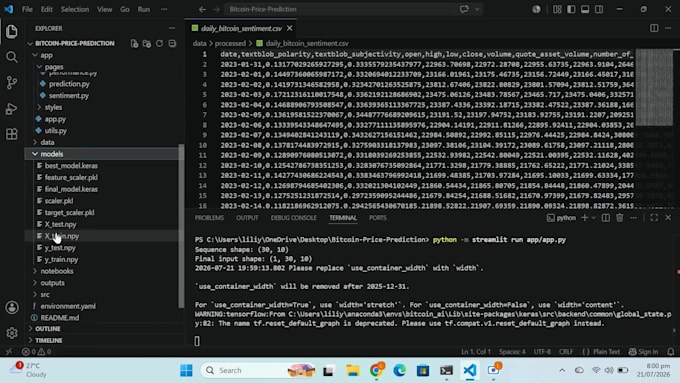Image resolution: width=680 pixels, height=383 pixels.
Task: Open the Go menu
Action: tap(125, 9)
